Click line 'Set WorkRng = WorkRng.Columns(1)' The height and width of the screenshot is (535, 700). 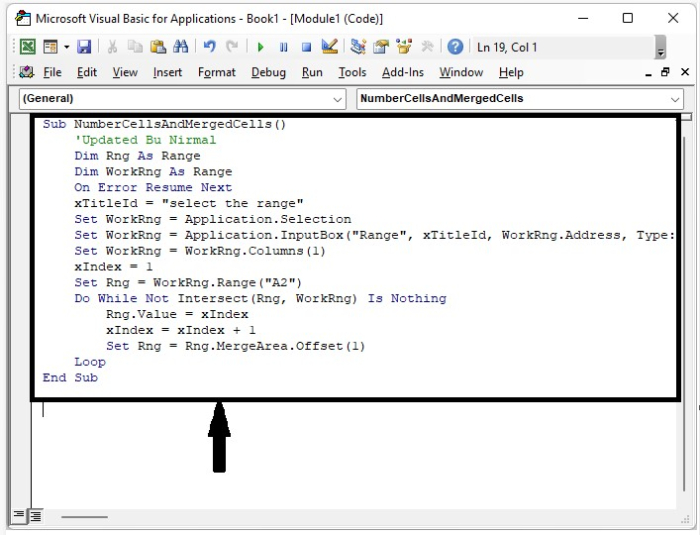click(x=200, y=251)
